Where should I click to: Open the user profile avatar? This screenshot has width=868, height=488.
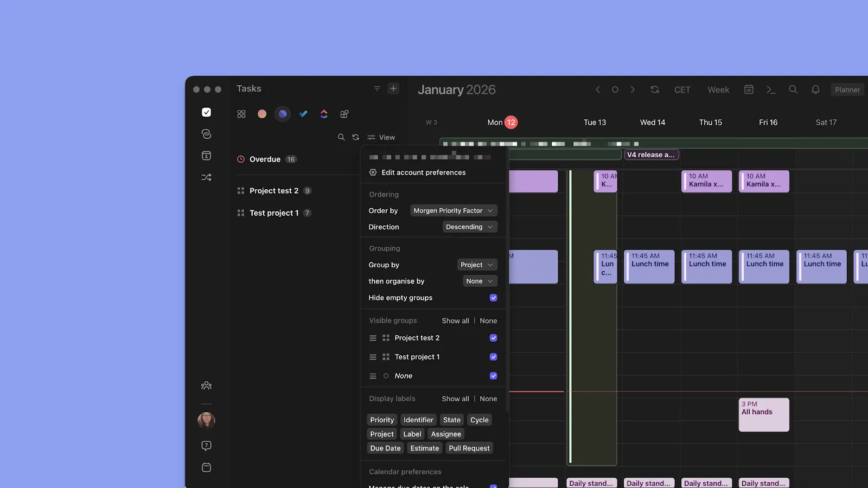click(206, 420)
